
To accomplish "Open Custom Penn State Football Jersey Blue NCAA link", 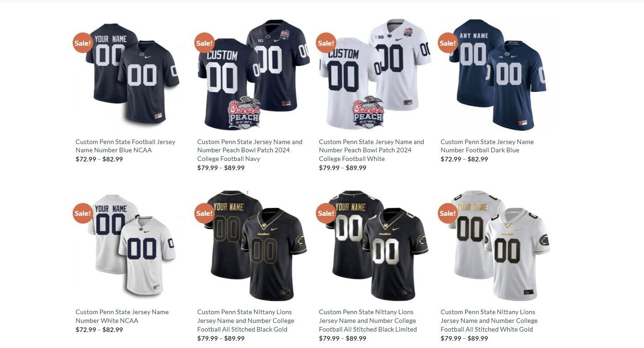I will [x=125, y=146].
